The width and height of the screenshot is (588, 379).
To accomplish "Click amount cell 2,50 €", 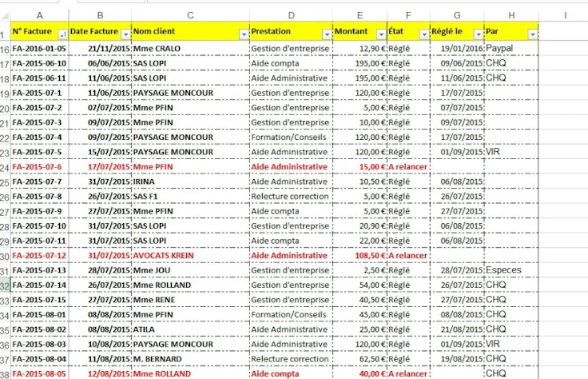I will (360, 270).
